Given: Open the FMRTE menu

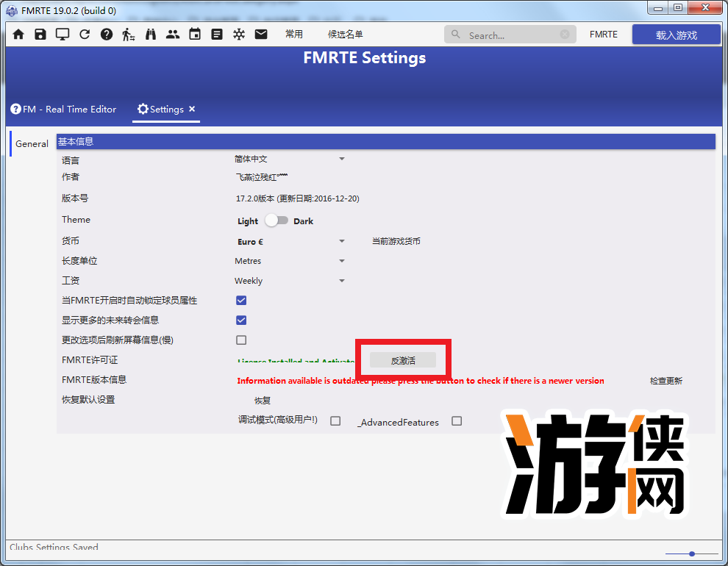Looking at the screenshot, I should tap(604, 35).
